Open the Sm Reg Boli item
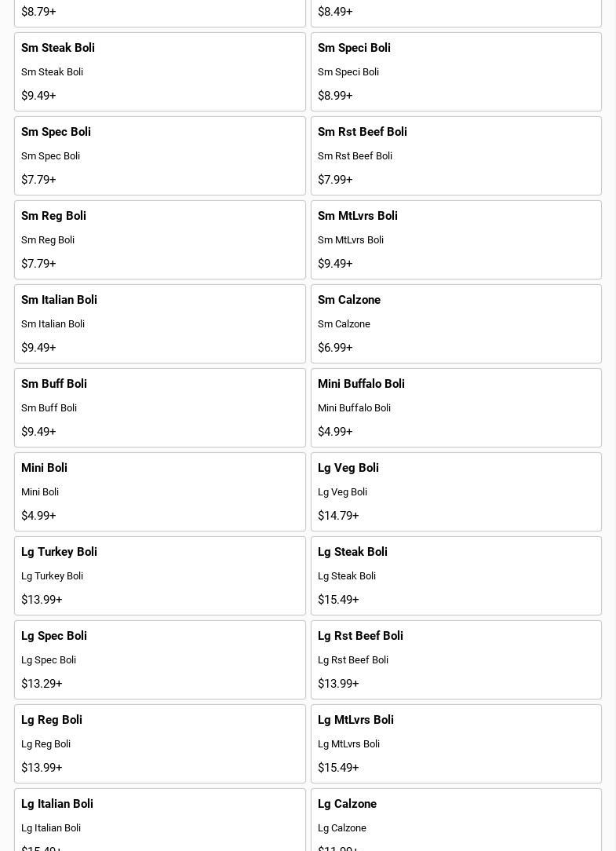This screenshot has width=616, height=851. (x=159, y=239)
